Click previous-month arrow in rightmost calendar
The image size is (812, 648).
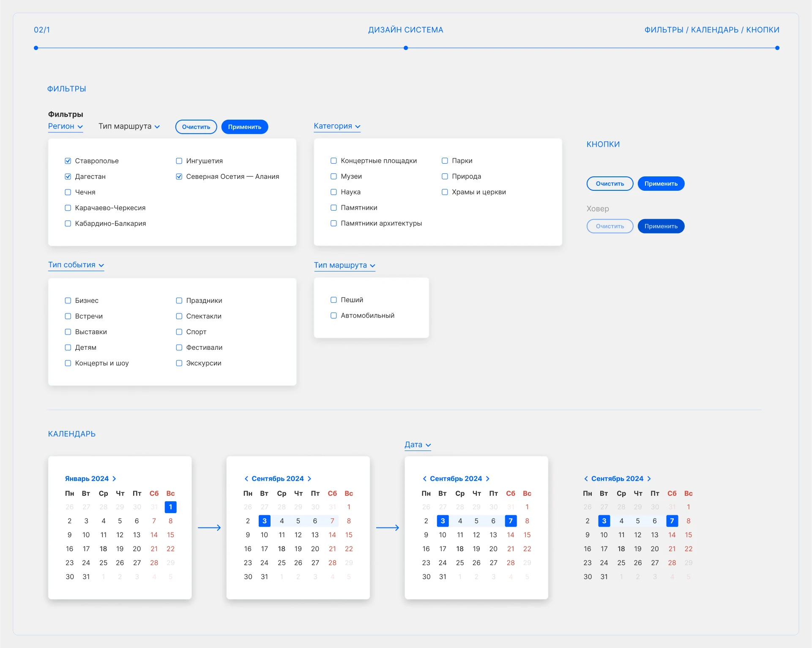pyautogui.click(x=586, y=479)
